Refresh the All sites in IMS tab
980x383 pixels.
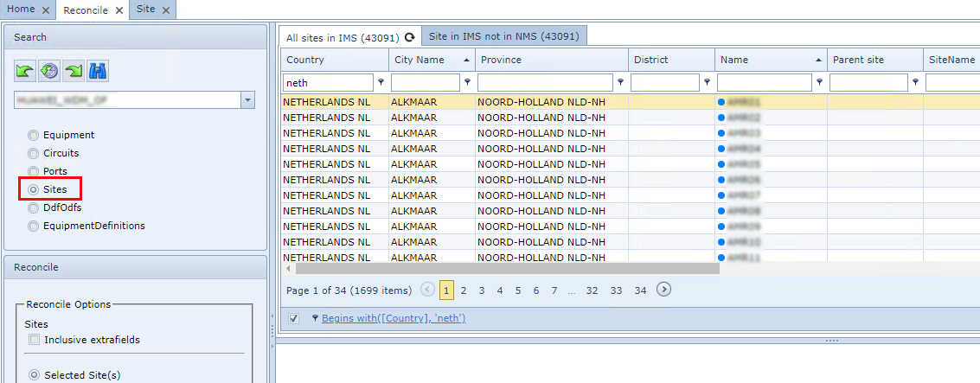pyautogui.click(x=409, y=37)
